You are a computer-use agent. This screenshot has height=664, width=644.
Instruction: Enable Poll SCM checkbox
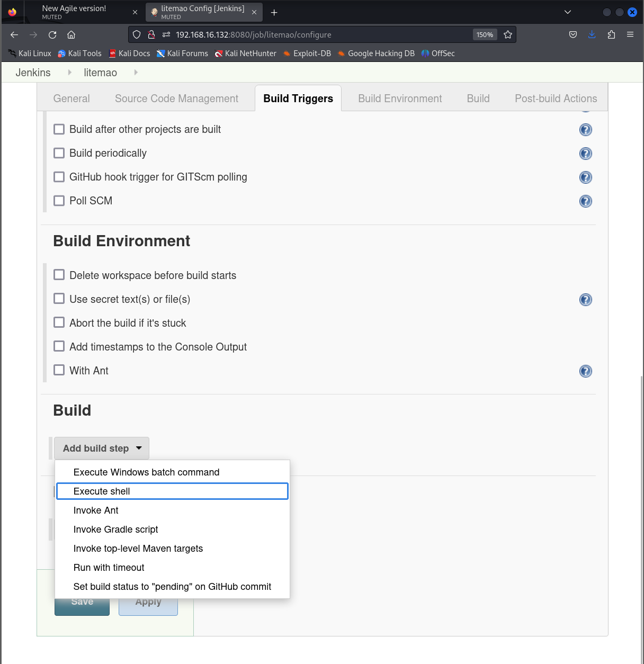click(59, 201)
